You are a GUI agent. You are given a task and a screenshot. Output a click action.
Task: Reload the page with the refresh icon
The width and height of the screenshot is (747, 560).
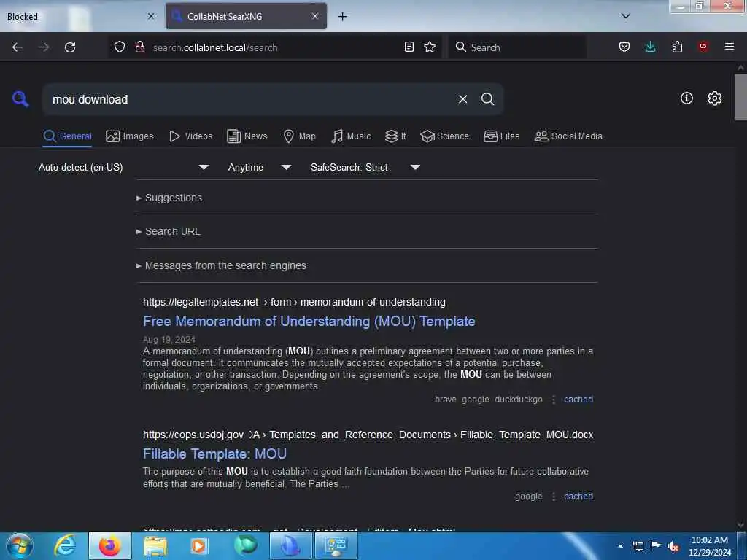coord(70,47)
